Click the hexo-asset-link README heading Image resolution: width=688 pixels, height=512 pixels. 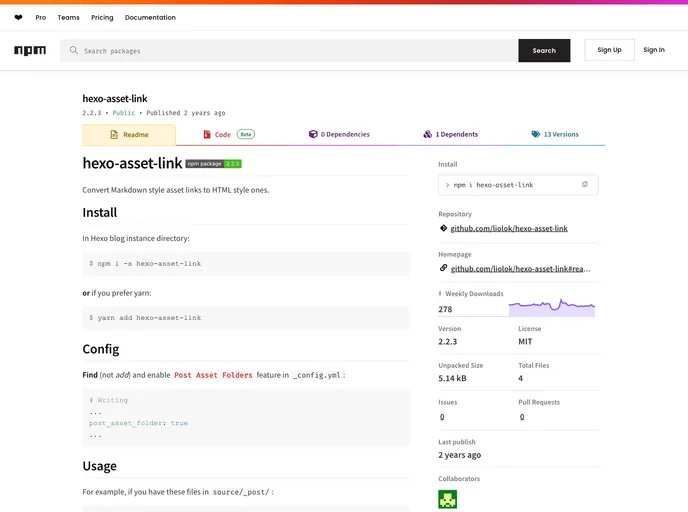[x=132, y=163]
